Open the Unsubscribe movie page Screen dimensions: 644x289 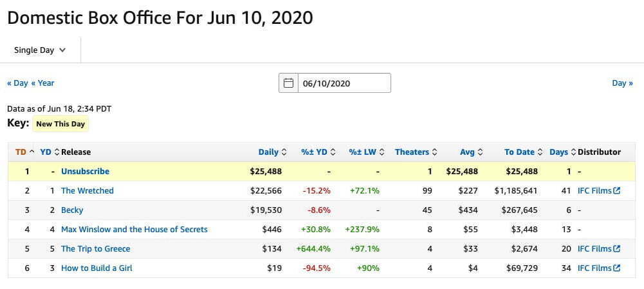85,172
